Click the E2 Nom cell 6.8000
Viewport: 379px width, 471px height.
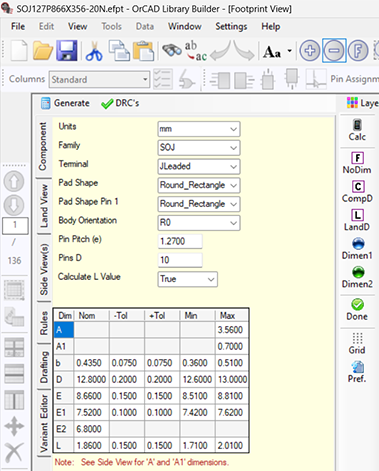tap(91, 429)
